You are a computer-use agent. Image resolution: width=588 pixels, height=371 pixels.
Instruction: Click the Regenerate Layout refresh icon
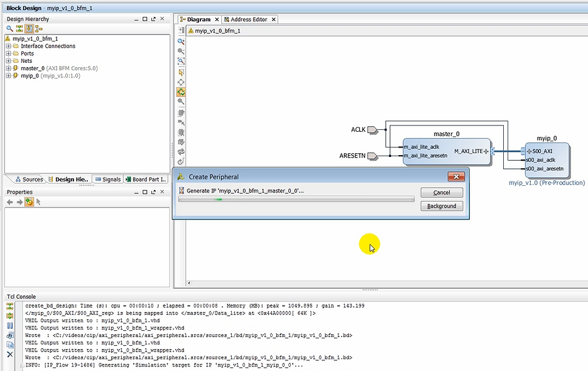tap(182, 151)
